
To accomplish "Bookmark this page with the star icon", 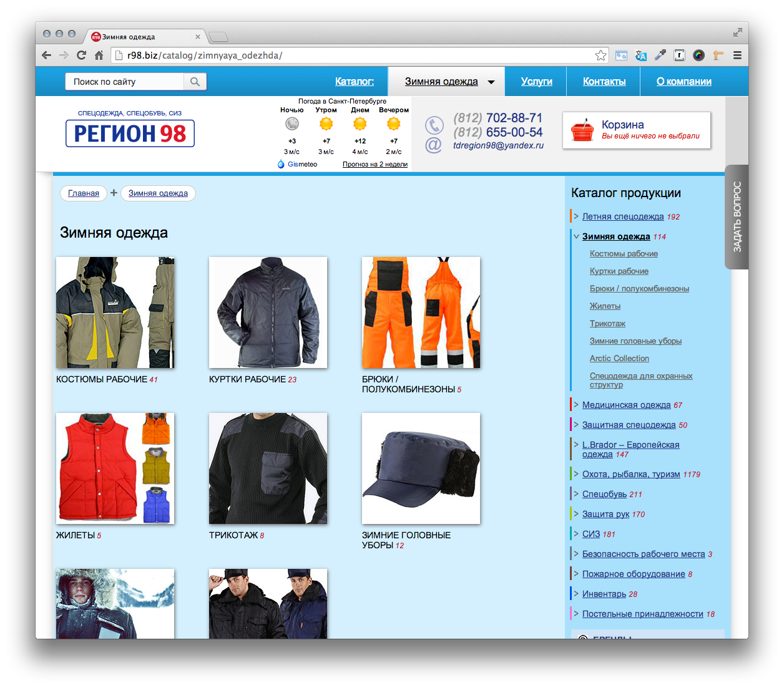I will pyautogui.click(x=600, y=56).
